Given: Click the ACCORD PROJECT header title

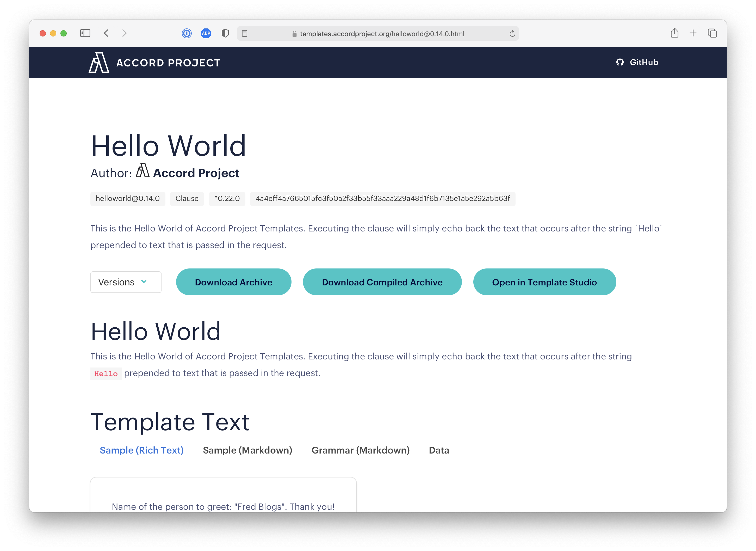Looking at the screenshot, I should click(x=168, y=63).
